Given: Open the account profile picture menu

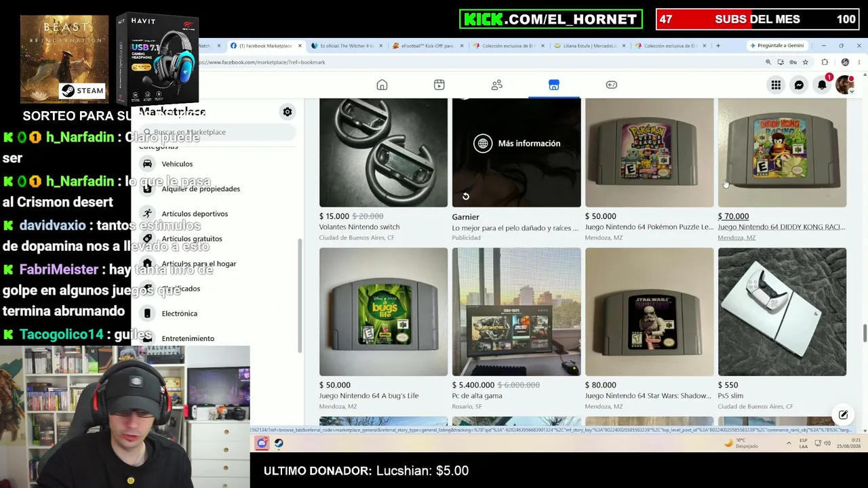Looking at the screenshot, I should 845,85.
